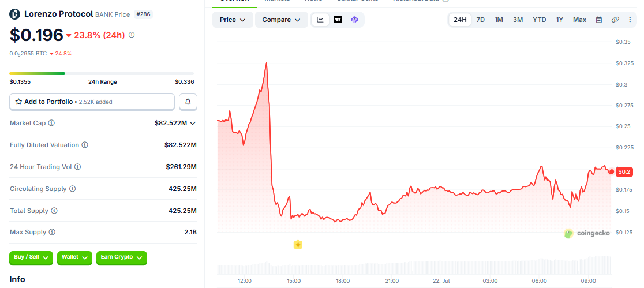Click the Lorenzo Protocol coin logo icon
The height and width of the screenshot is (288, 644).
[x=15, y=14]
